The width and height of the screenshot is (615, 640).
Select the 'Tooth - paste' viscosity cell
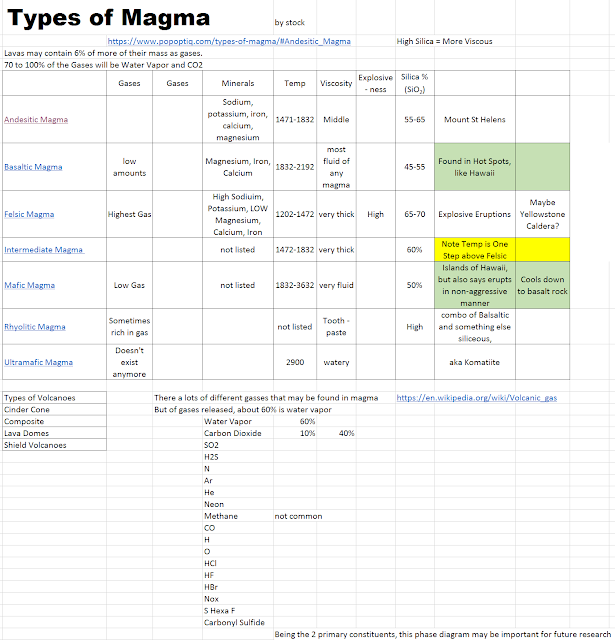click(x=336, y=327)
